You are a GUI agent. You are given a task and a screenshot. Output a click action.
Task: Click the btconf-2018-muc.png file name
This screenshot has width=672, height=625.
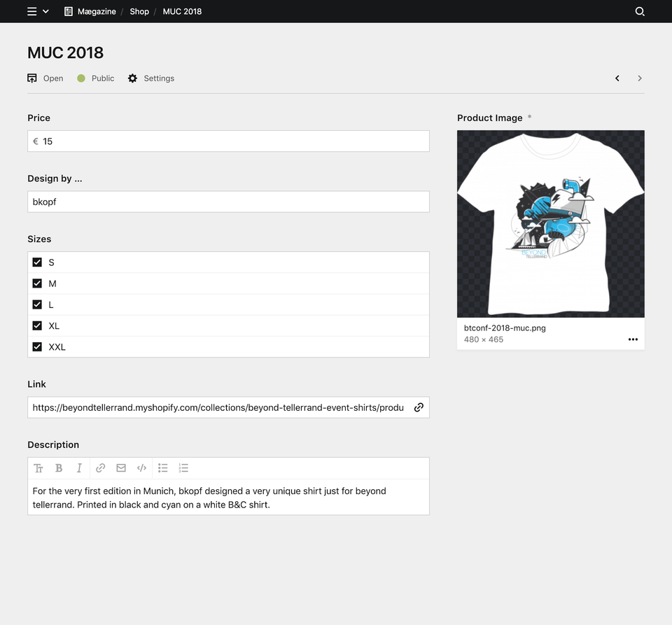pos(505,328)
